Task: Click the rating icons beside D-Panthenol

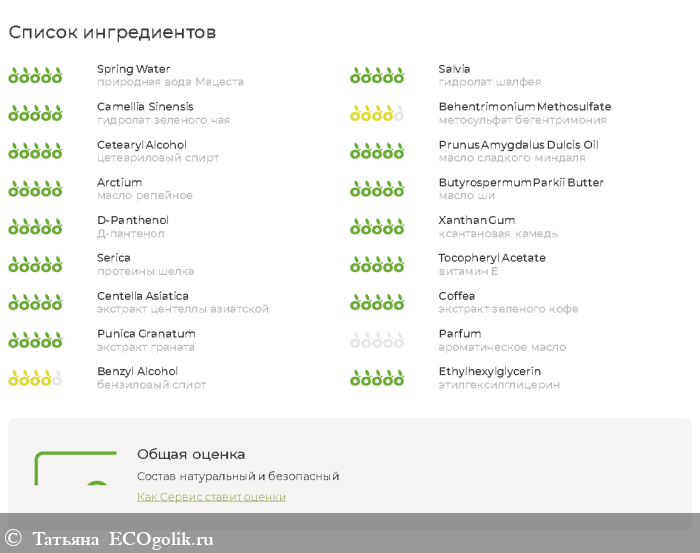Action: (x=35, y=227)
